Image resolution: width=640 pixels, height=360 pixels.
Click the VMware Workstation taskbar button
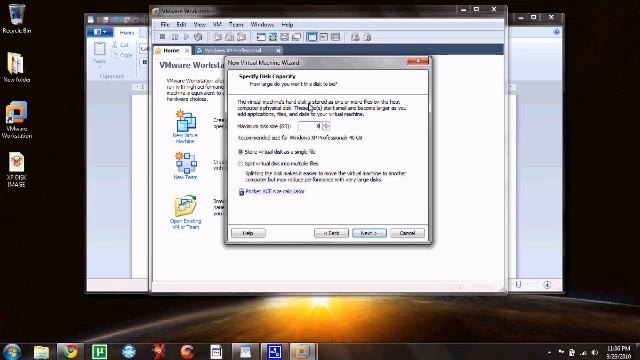[303, 351]
